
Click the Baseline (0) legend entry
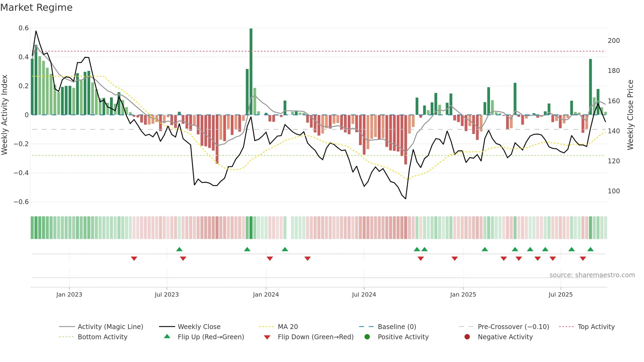(387, 327)
